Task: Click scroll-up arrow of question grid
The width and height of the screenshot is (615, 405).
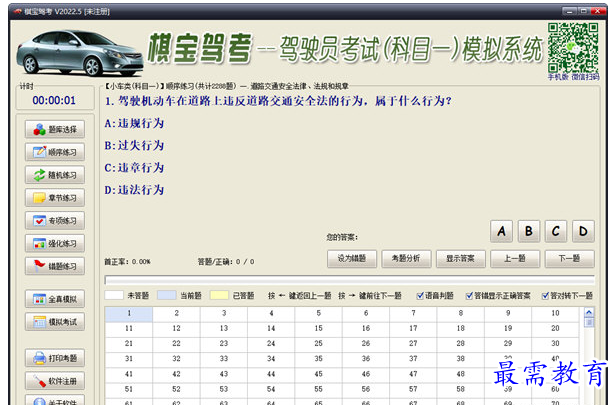Action: 589,312
